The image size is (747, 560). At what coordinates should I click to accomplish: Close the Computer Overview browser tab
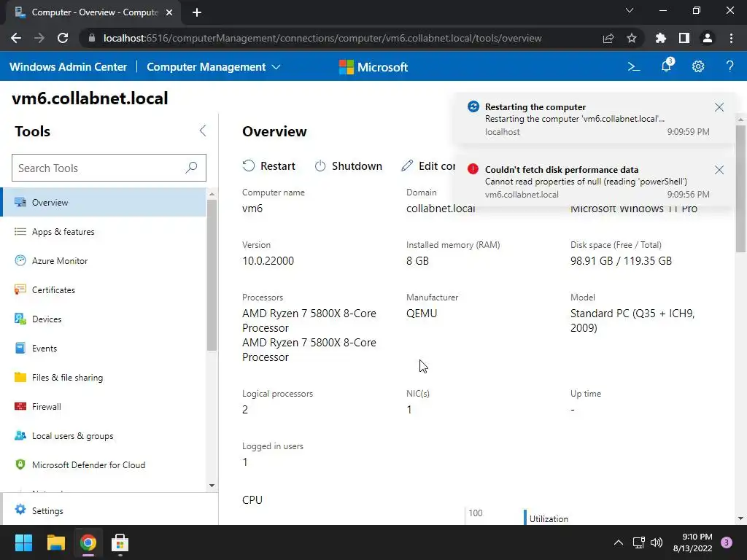169,12
